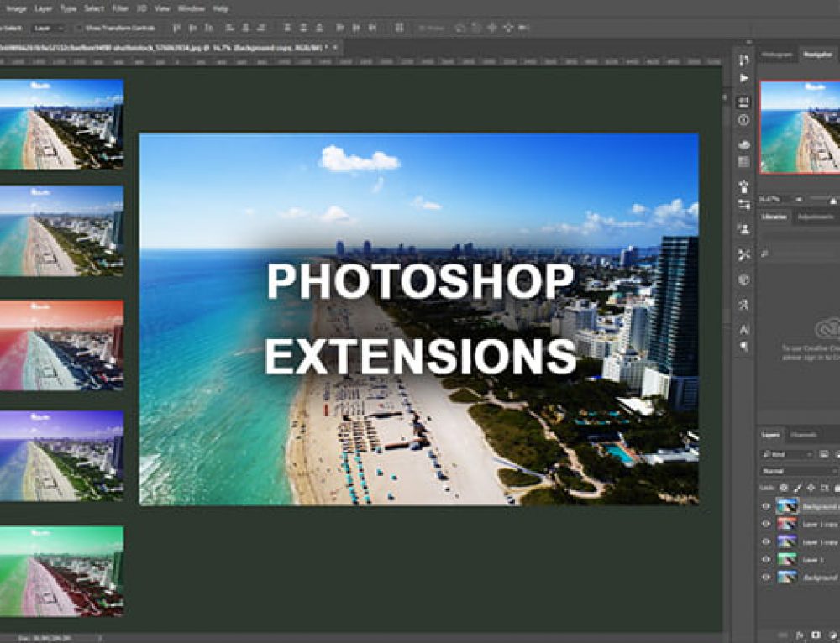Open the Info panel circled-i icon
The height and width of the screenshot is (643, 840).
coord(743,121)
